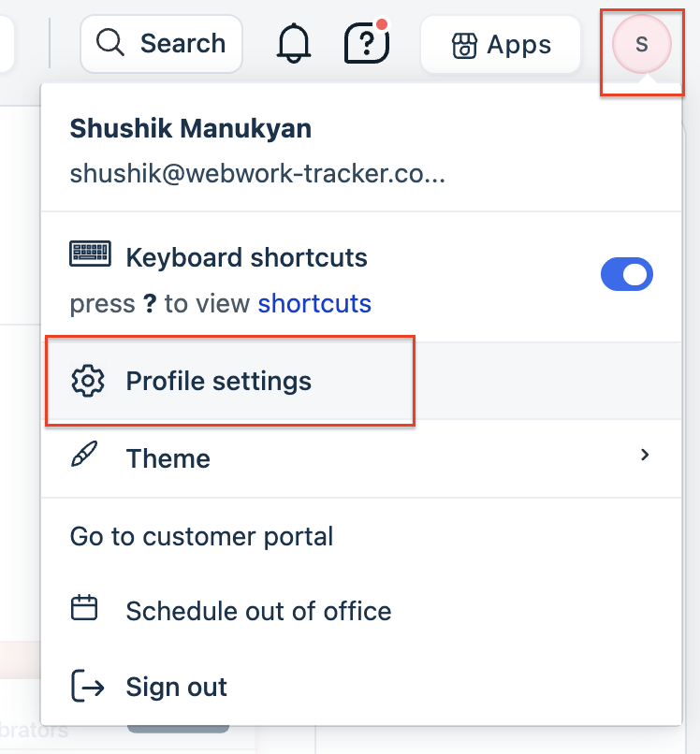Click the magnifying glass search icon
Screen dimensions: 700x754
110,43
